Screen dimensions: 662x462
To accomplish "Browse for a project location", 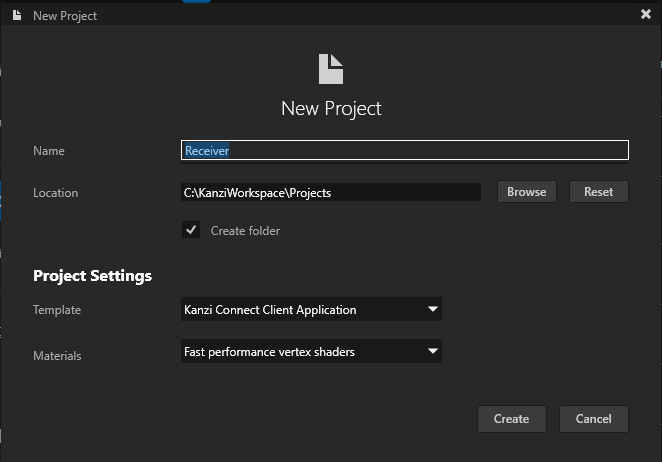I will [x=526, y=192].
